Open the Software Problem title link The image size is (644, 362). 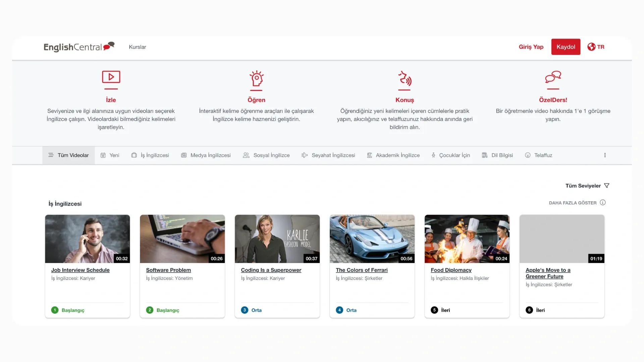168,270
